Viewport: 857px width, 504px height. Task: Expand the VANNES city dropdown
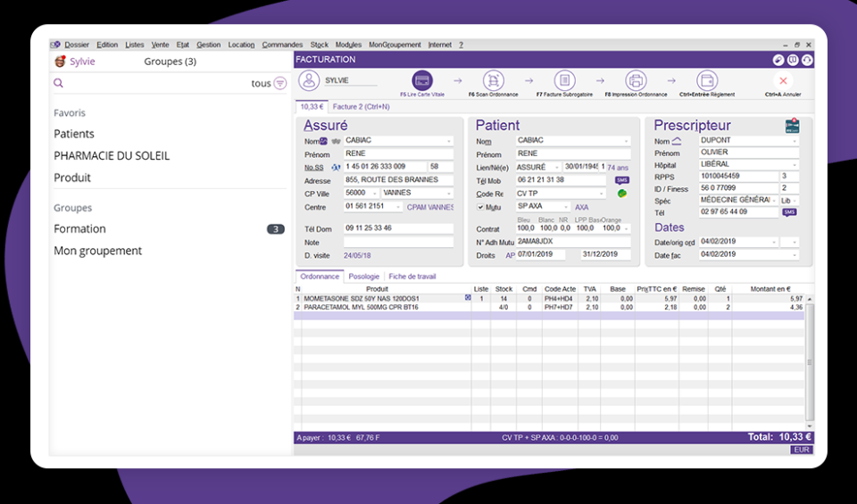pyautogui.click(x=449, y=193)
